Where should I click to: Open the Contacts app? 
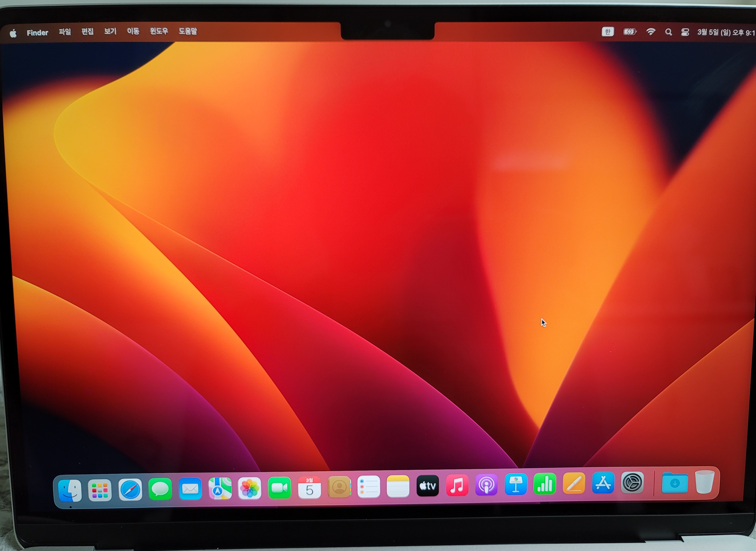click(339, 487)
